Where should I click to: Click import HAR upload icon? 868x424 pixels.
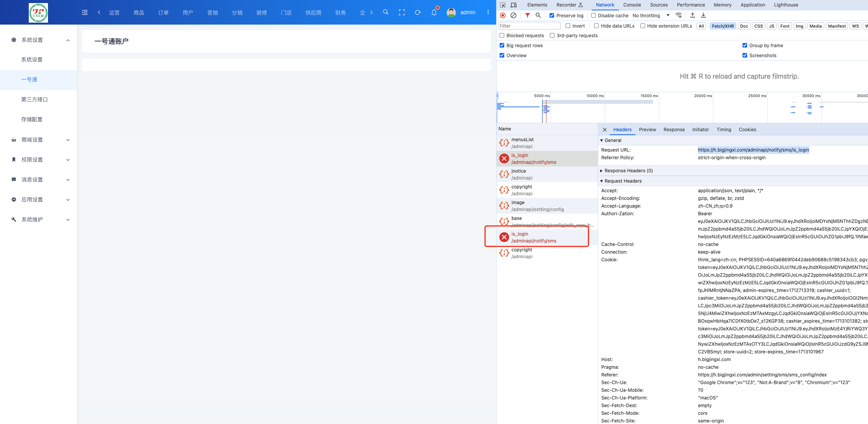tap(693, 15)
